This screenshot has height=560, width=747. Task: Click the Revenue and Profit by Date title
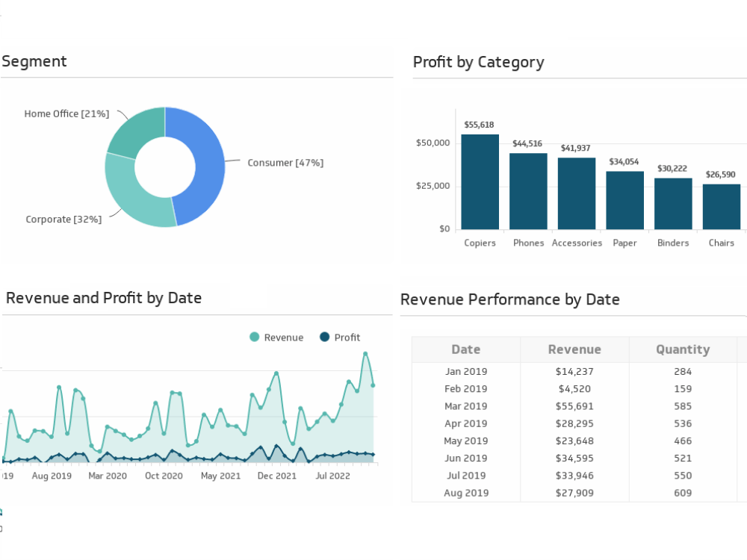[103, 298]
